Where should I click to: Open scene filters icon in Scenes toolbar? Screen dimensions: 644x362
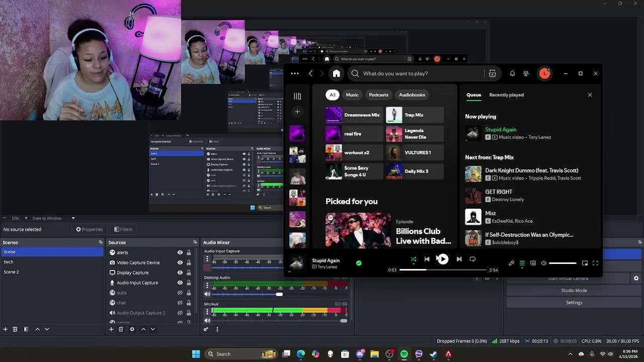26,329
